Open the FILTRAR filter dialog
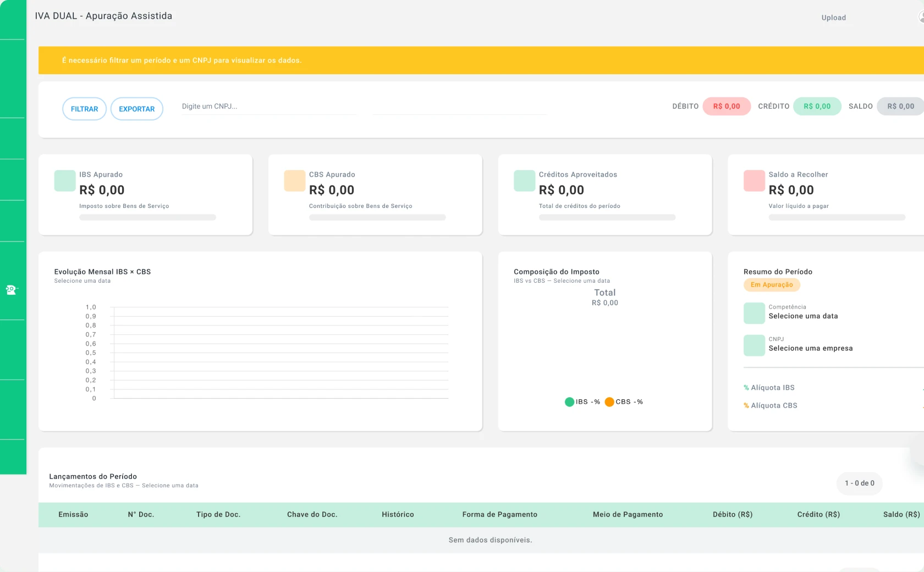 pos(84,109)
